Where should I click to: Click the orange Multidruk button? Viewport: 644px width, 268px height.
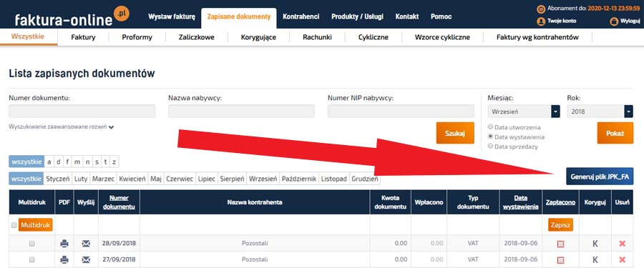point(35,225)
